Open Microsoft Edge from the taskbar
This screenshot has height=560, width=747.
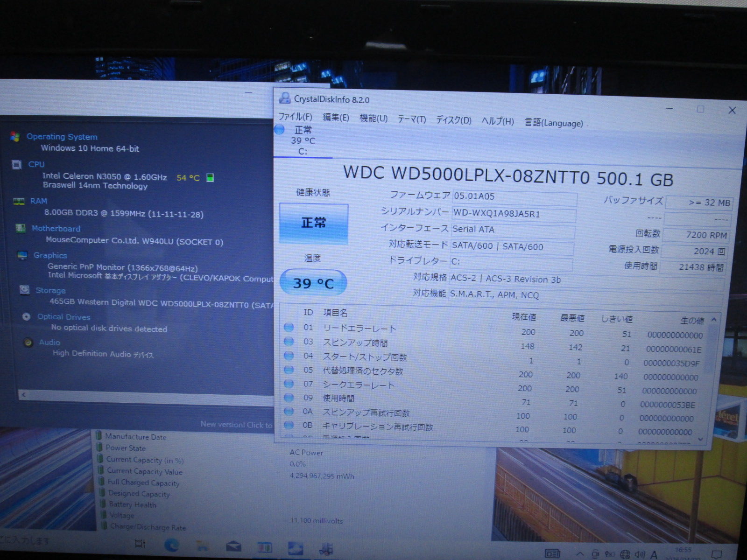point(171,545)
